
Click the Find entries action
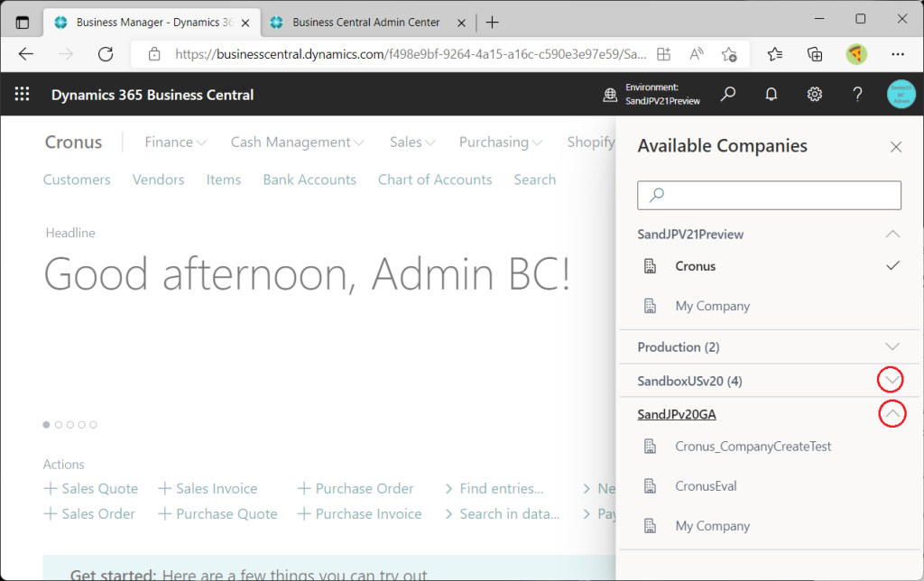click(494, 488)
